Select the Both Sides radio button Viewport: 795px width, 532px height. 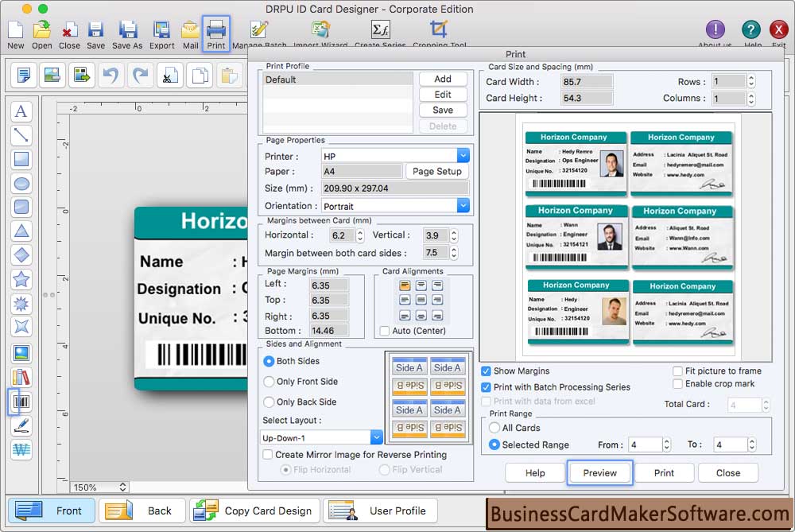pos(269,361)
